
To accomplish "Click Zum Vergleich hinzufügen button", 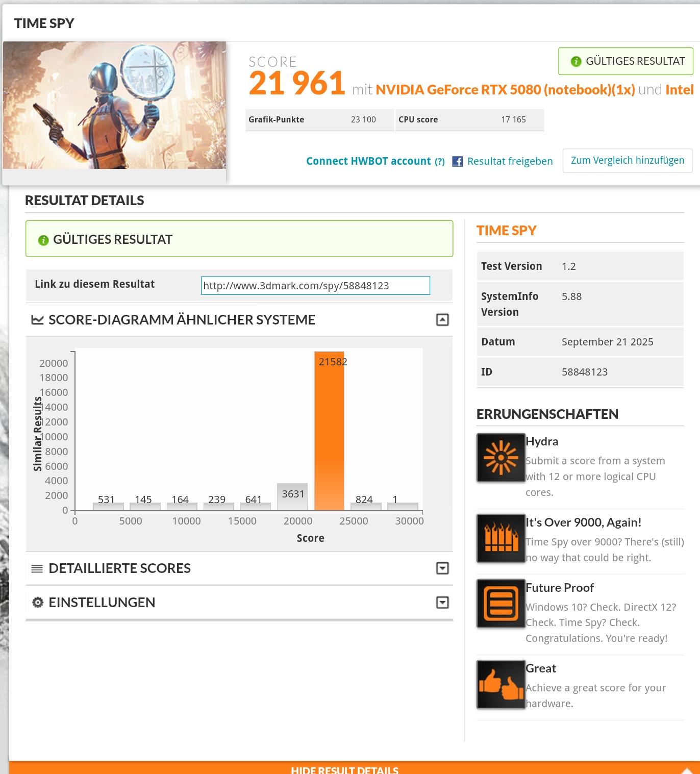I will pyautogui.click(x=628, y=161).
